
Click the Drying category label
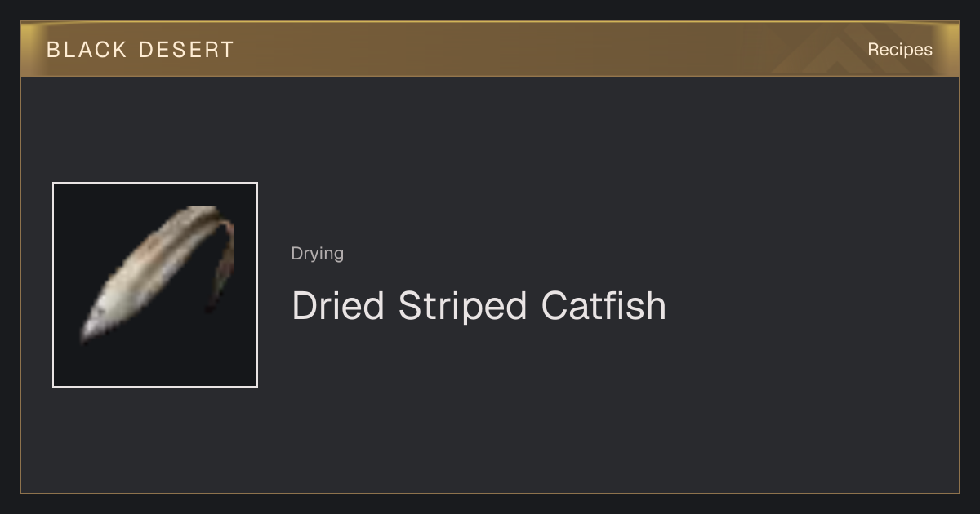coord(318,254)
